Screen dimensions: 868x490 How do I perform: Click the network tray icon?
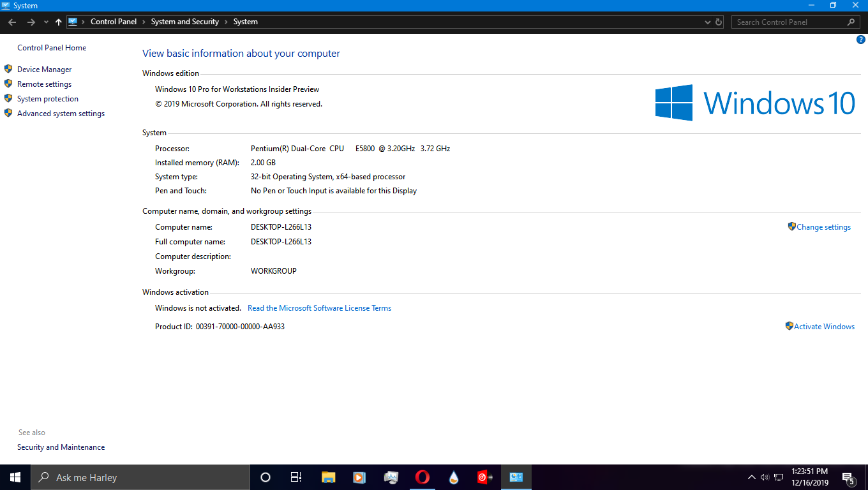point(779,477)
